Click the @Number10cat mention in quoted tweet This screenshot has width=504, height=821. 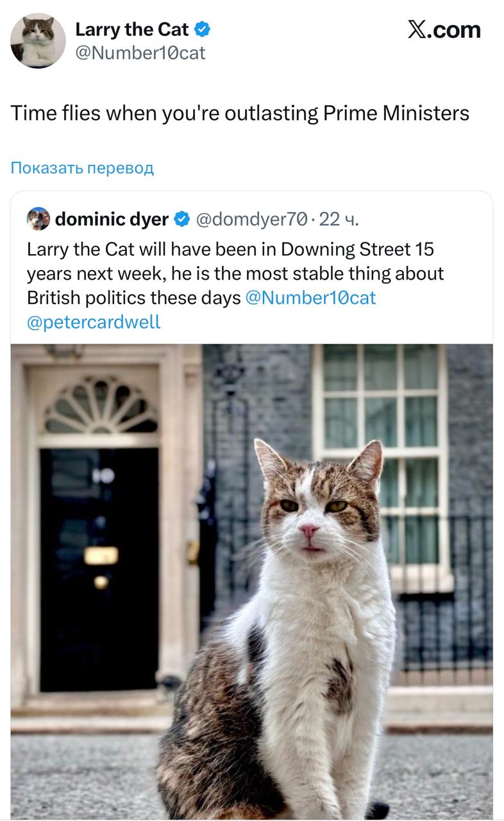(x=311, y=298)
